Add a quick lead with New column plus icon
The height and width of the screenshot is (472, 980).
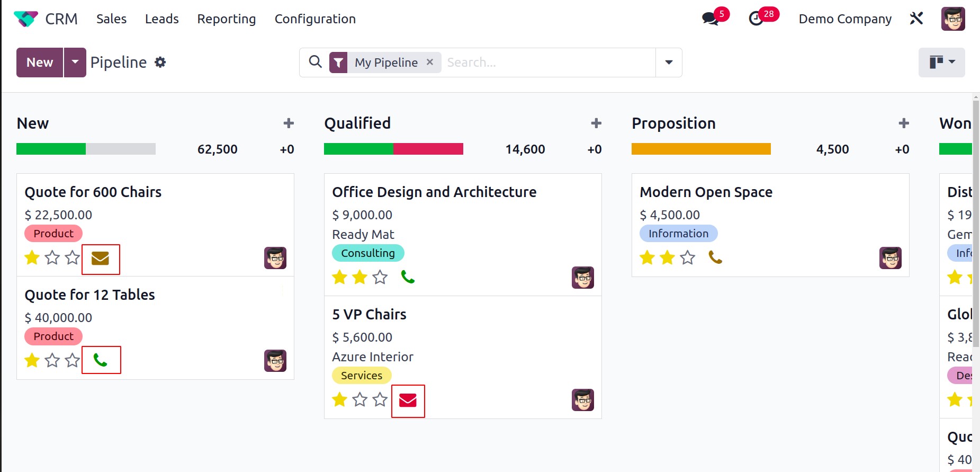tap(289, 123)
